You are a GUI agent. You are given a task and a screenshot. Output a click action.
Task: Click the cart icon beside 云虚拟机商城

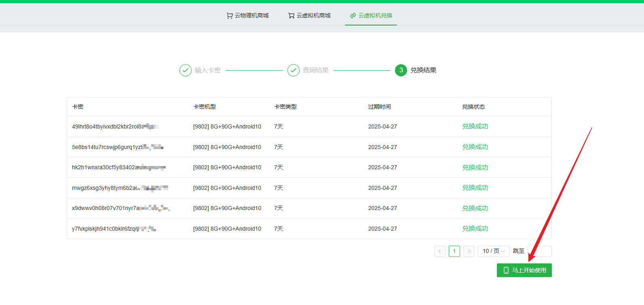click(291, 16)
